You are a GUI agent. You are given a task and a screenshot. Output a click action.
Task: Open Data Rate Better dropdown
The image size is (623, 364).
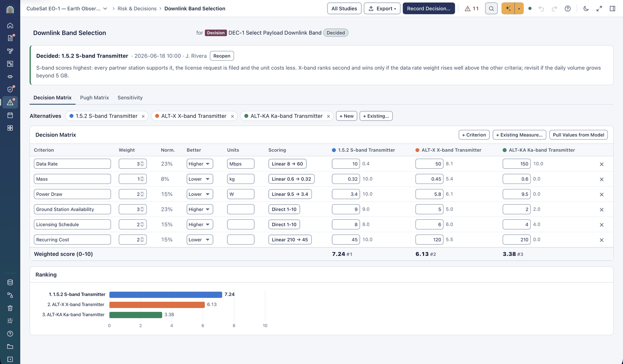click(200, 164)
